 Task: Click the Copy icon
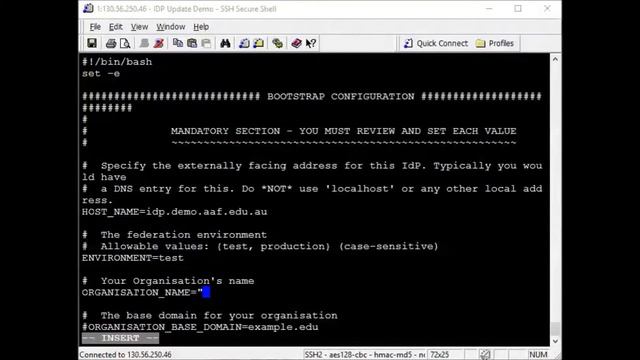tap(178, 43)
